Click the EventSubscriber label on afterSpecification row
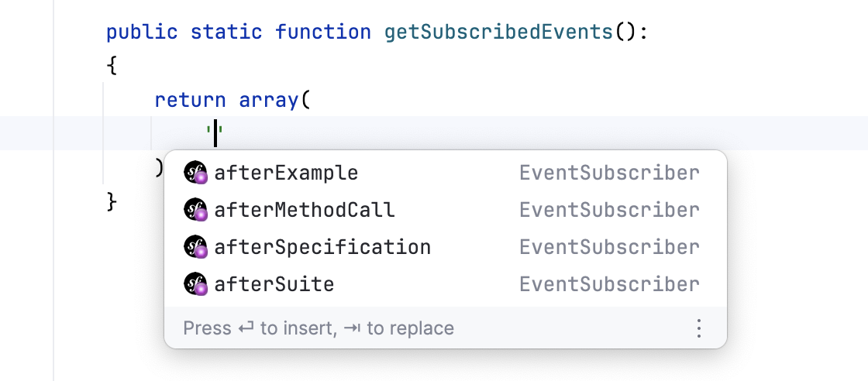 coord(609,247)
